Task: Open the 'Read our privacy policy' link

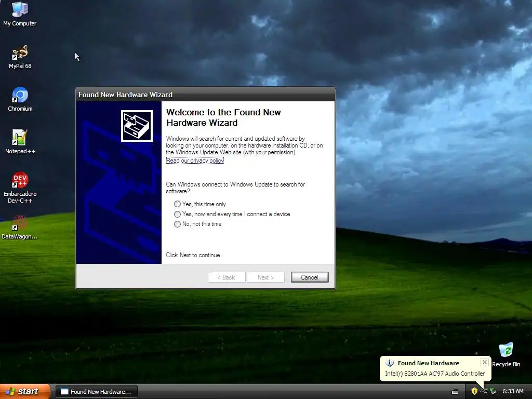Action: point(195,161)
